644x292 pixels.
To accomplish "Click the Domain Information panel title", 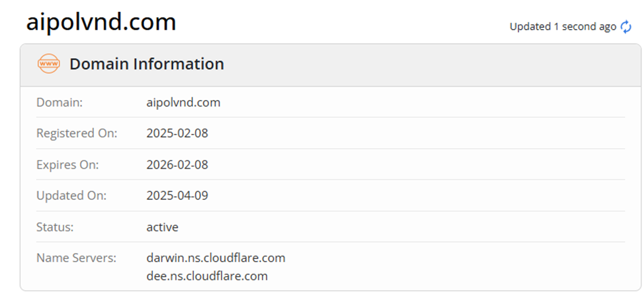I will click(147, 64).
